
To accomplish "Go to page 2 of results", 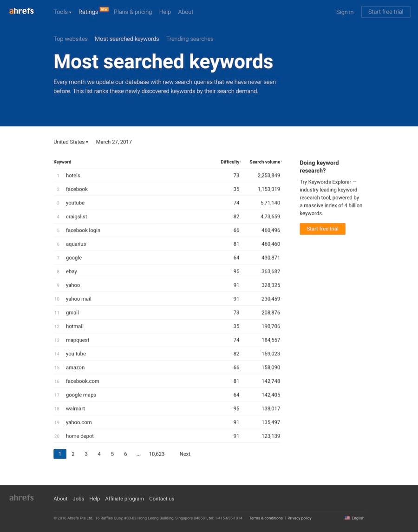I will [x=73, y=454].
